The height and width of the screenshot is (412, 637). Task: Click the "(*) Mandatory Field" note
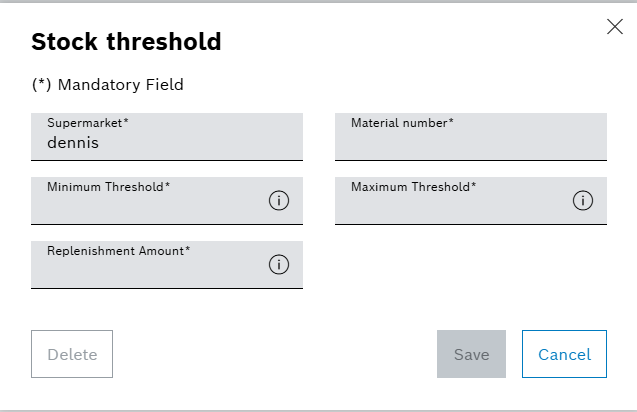click(107, 85)
